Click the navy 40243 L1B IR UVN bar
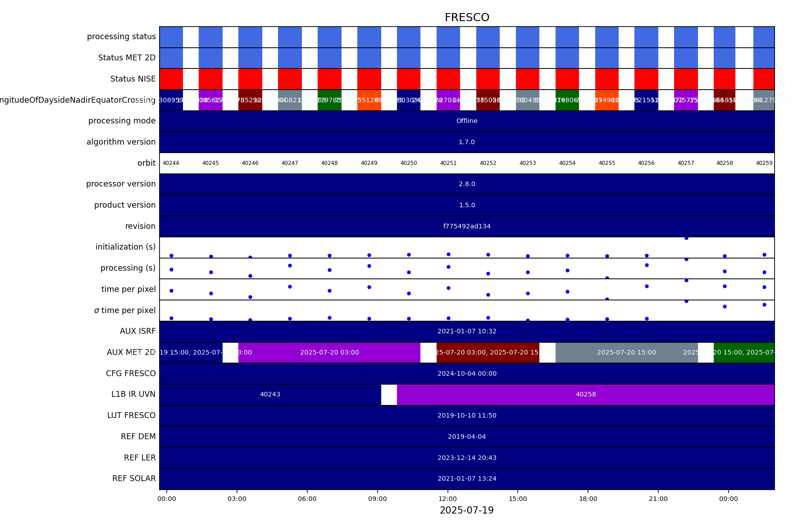This screenshot has width=798, height=532. [x=270, y=395]
